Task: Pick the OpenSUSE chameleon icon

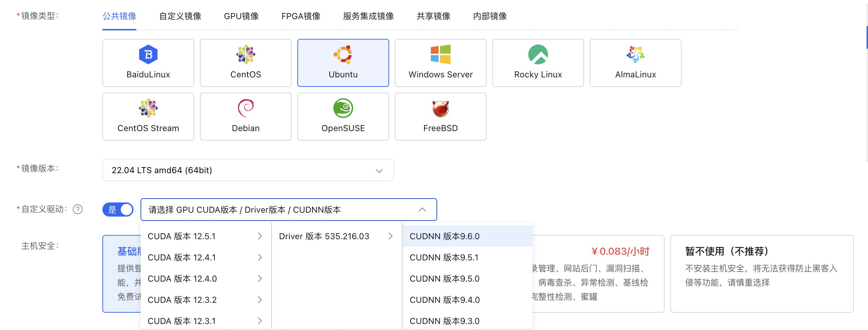Action: 343,108
